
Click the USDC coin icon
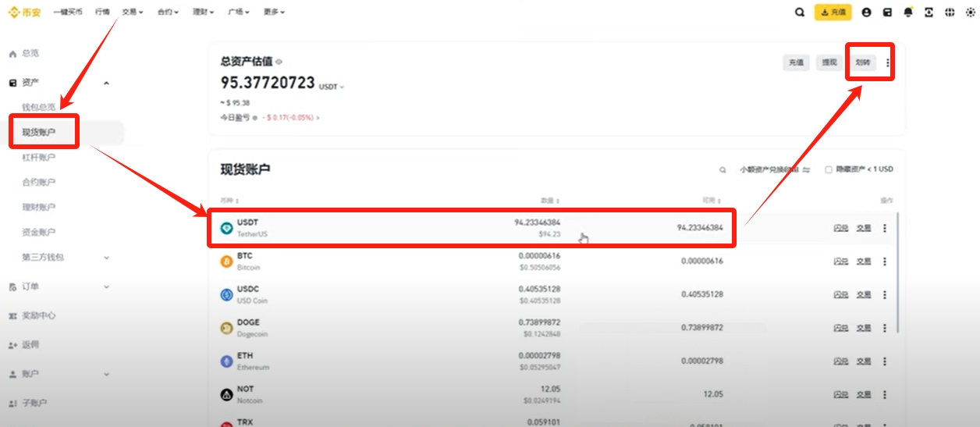(226, 294)
